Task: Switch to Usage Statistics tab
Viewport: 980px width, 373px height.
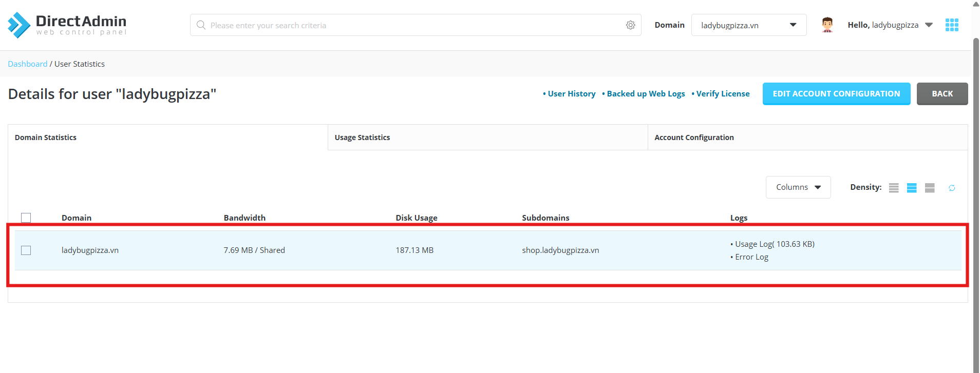Action: [488, 138]
